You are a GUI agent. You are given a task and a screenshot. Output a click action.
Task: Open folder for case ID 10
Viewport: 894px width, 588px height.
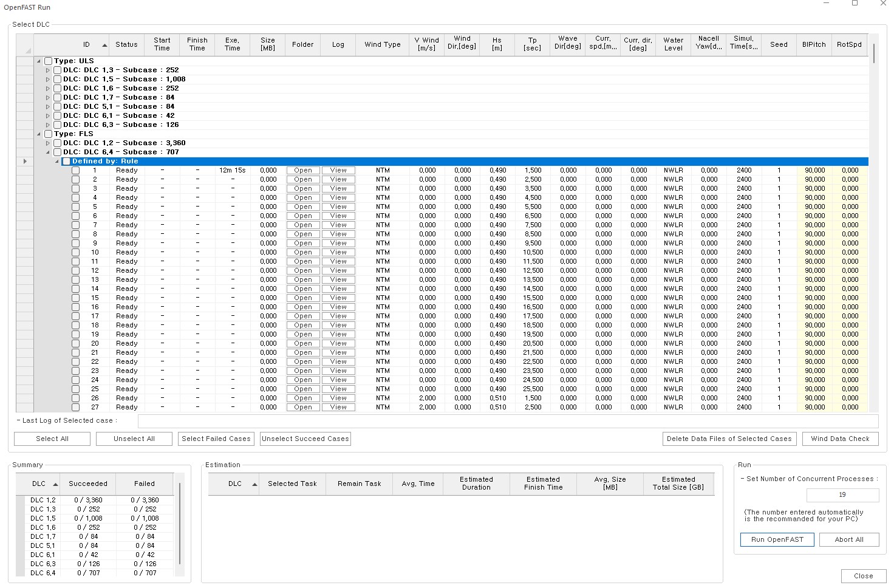coord(303,253)
